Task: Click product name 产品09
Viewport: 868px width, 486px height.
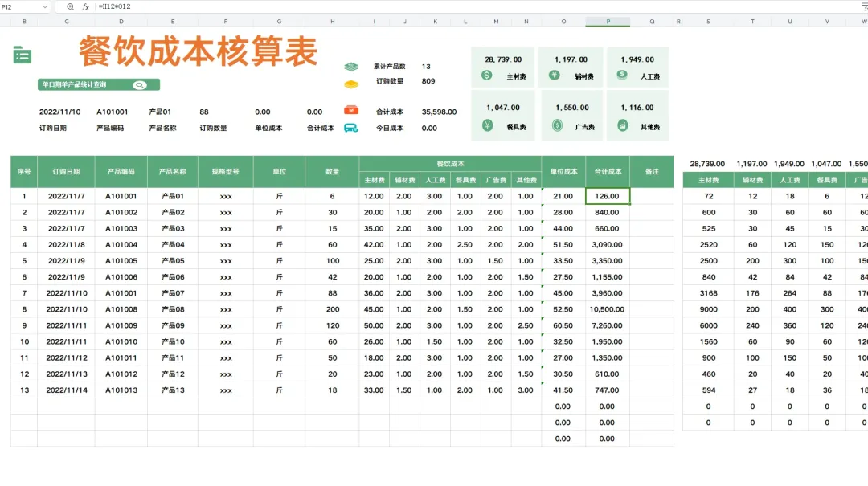Action: click(x=173, y=325)
